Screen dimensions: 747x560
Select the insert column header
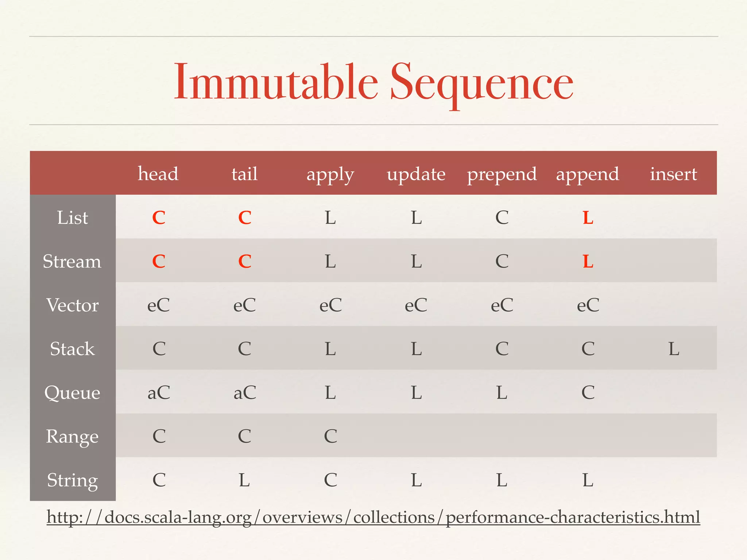pos(673,174)
